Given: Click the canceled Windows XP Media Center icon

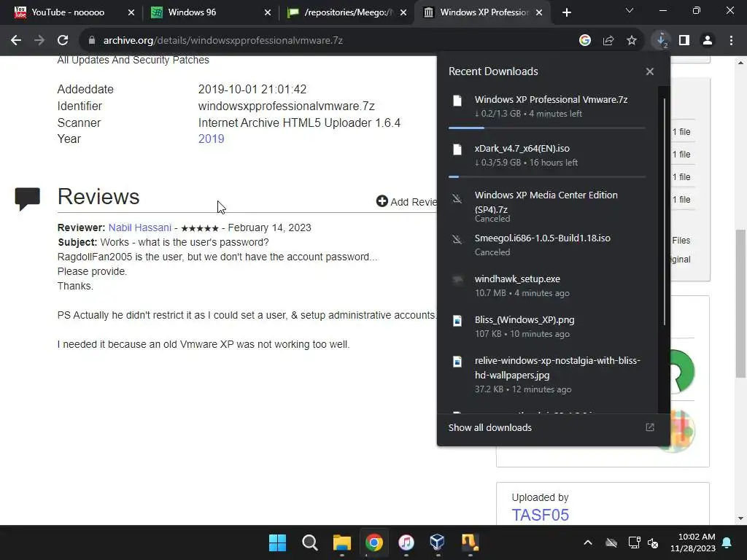Looking at the screenshot, I should 457,198.
